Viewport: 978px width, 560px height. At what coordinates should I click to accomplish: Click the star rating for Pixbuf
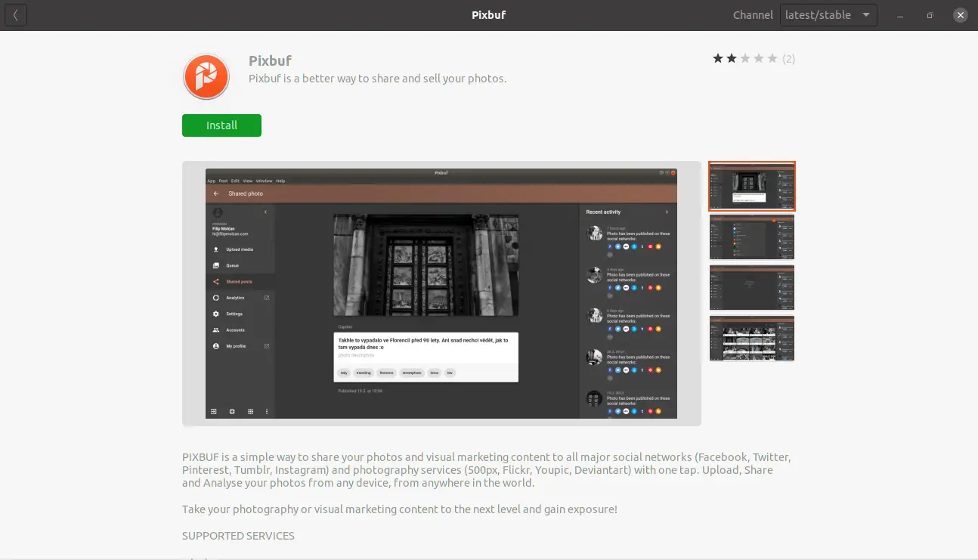click(x=744, y=59)
